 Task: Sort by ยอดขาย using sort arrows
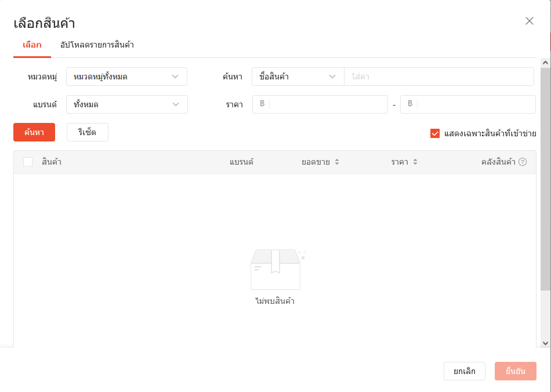pyautogui.click(x=336, y=162)
